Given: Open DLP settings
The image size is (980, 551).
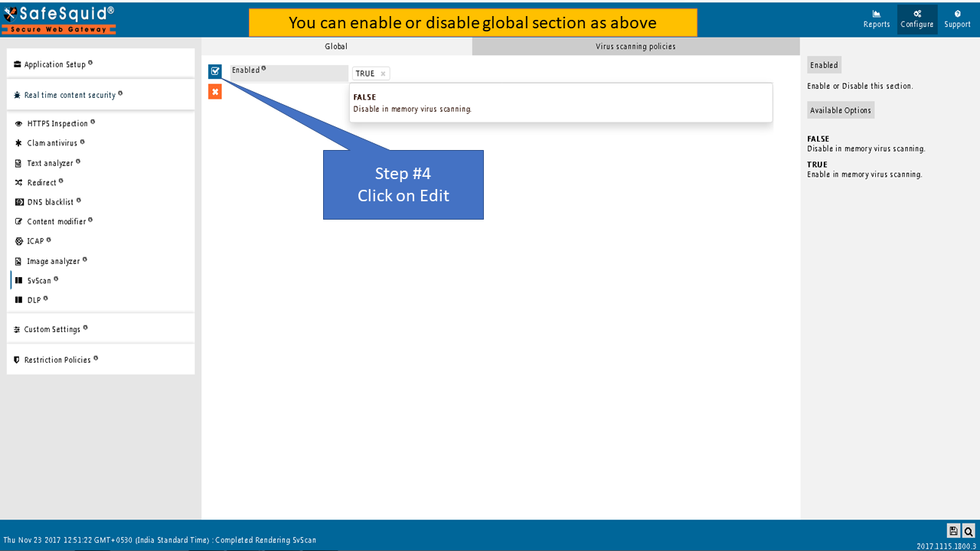Looking at the screenshot, I should click(x=34, y=300).
